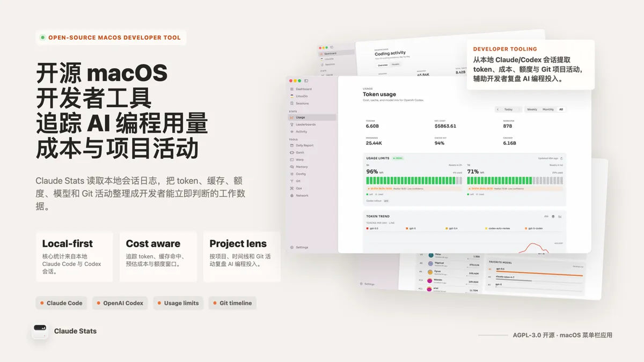Select the Overview tab in Coding activity window
The image size is (644, 362).
click(382, 64)
